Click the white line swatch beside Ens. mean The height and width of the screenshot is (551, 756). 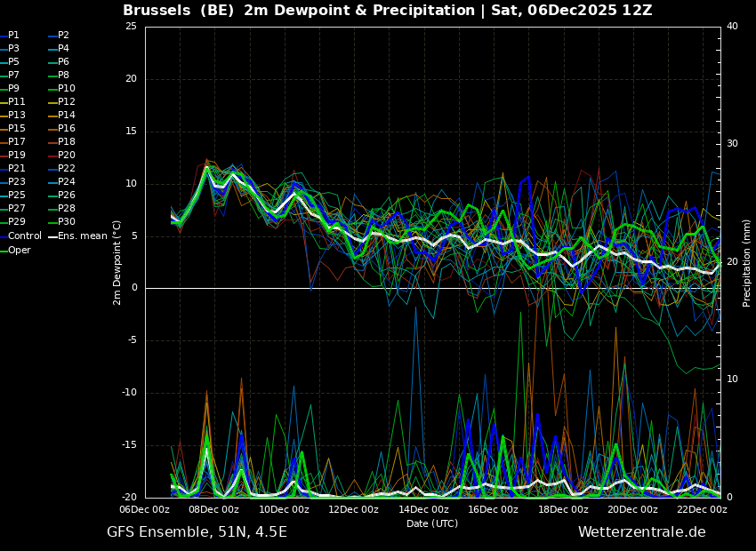click(x=52, y=236)
